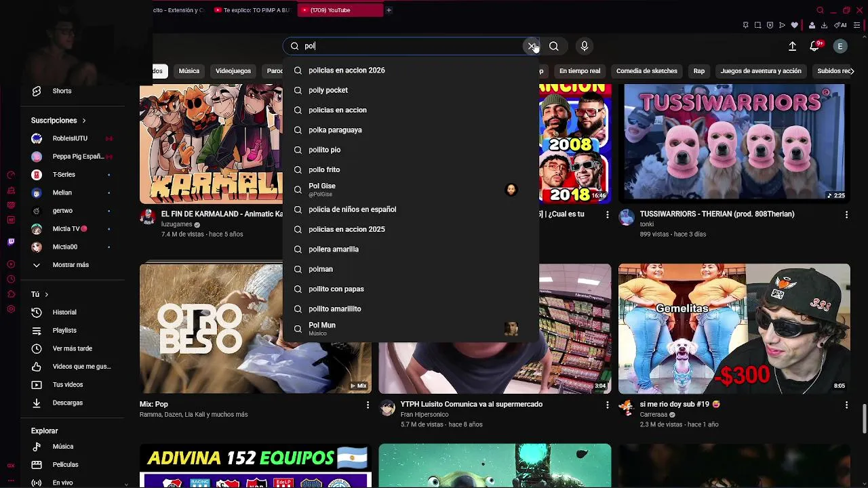This screenshot has width=868, height=488.
Task: Select the exact suggestion policias en accion
Action: pyautogui.click(x=411, y=110)
